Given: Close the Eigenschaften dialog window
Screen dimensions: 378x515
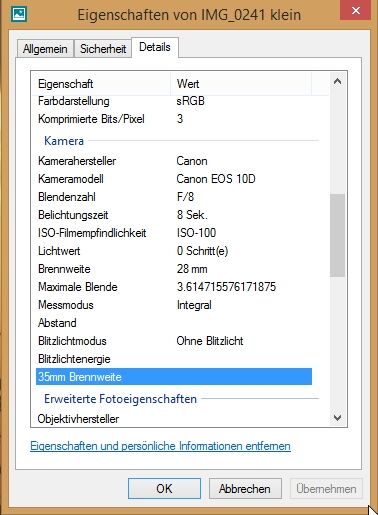Looking at the screenshot, I should (356, 10).
